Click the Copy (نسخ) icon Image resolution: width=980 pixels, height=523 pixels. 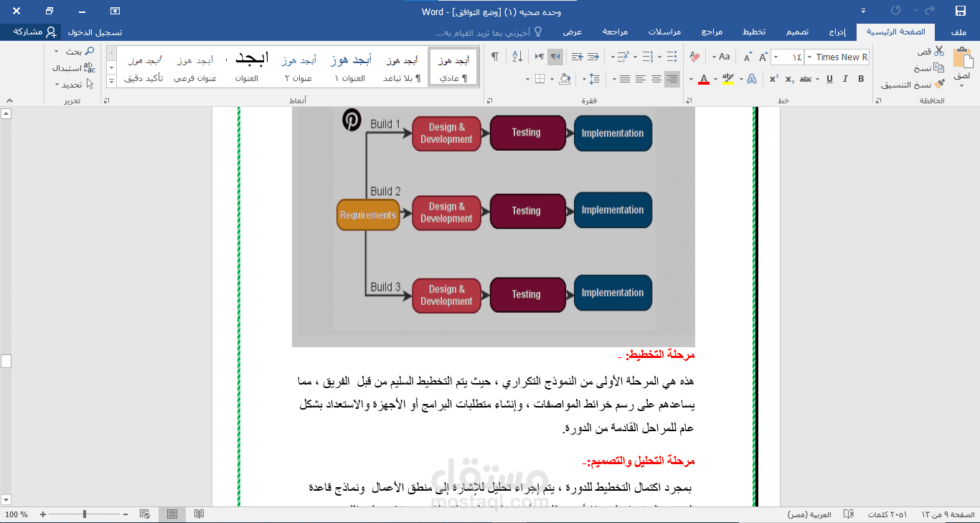[x=939, y=68]
